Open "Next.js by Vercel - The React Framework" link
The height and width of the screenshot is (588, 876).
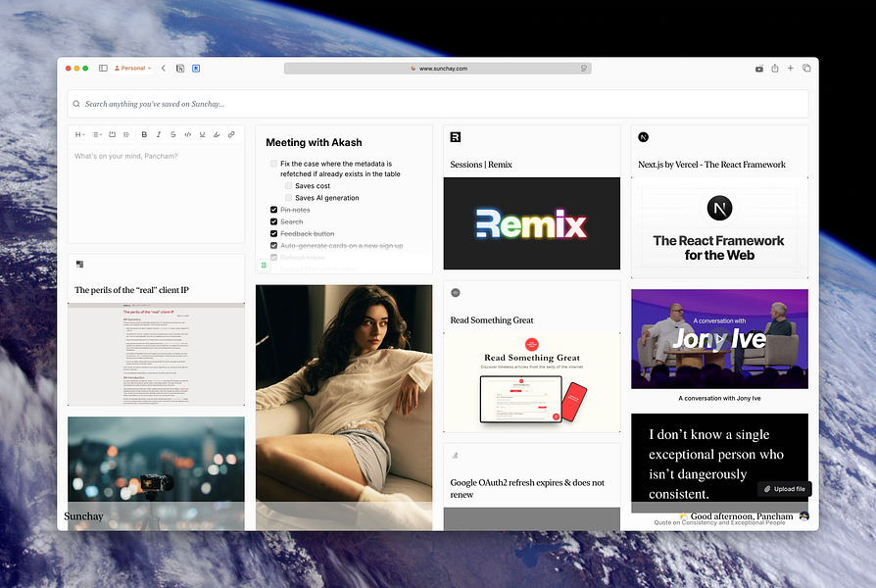711,165
